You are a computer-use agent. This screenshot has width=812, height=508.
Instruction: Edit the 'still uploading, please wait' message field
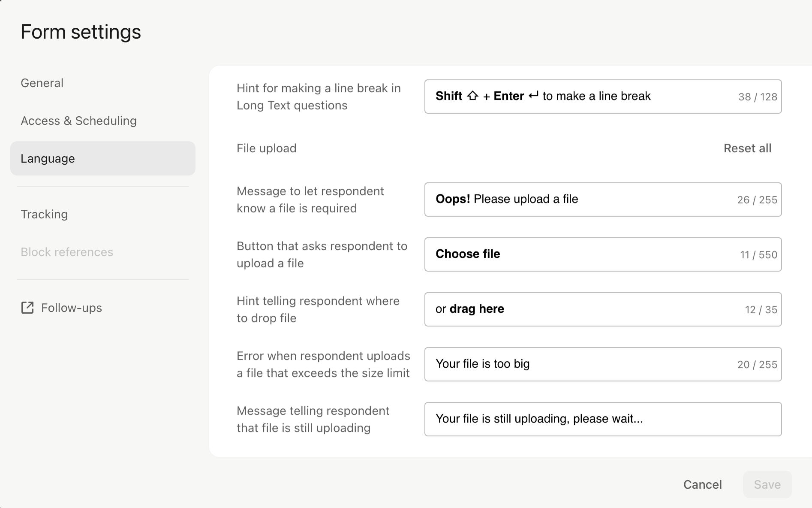point(603,419)
